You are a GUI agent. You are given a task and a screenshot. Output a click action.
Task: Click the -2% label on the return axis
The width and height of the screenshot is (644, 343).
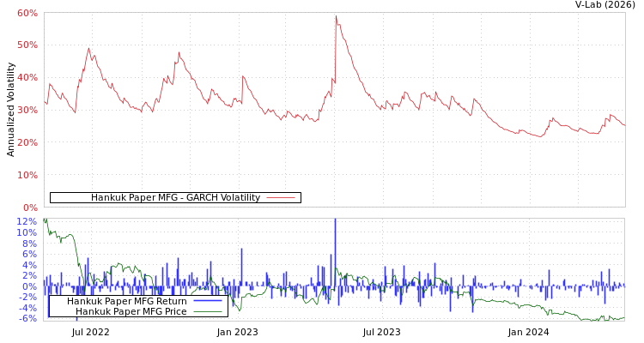(x=27, y=297)
